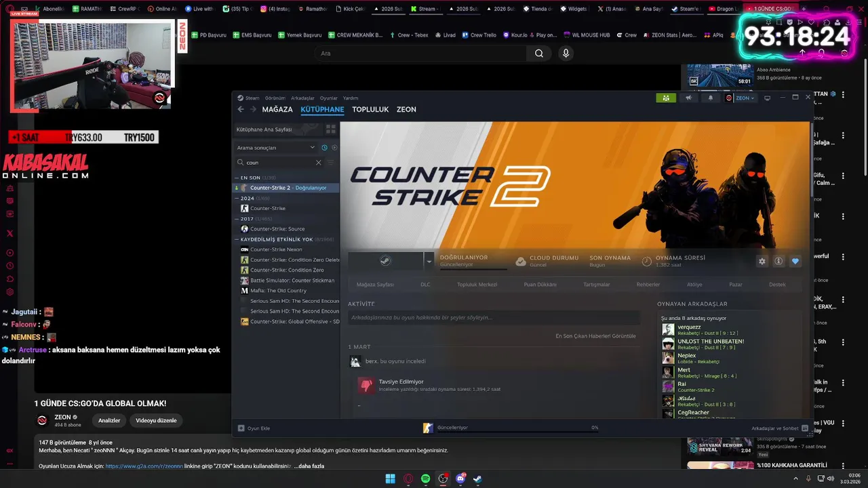This screenshot has width=868, height=488.
Task: Open the Windows Start menu
Action: coord(390,479)
